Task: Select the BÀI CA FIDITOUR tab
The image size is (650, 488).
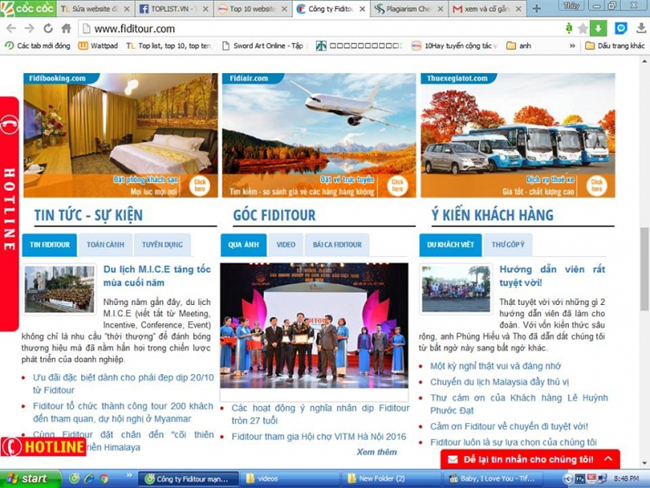Action: tap(337, 245)
